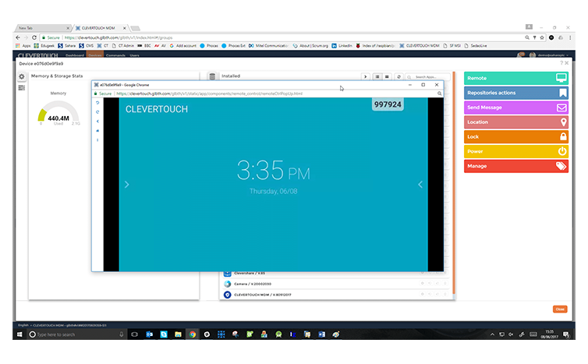Screen dimensions: 588x364
Task: Click the browser reload button
Action: [34, 37]
